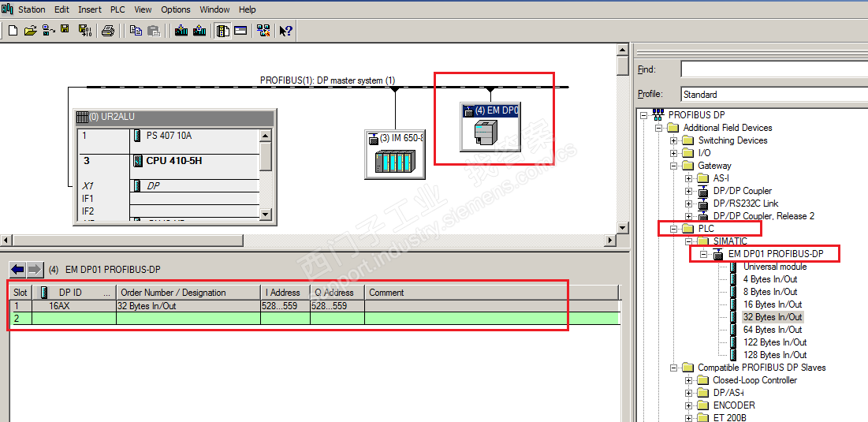Click the 16AX DP ID cell
Screen dimensions: 868x422
[74, 306]
